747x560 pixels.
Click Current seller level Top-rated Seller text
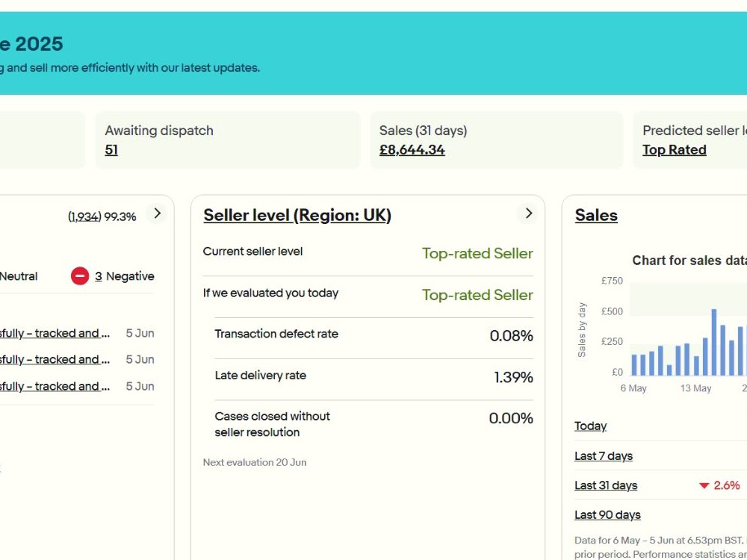tap(477, 253)
